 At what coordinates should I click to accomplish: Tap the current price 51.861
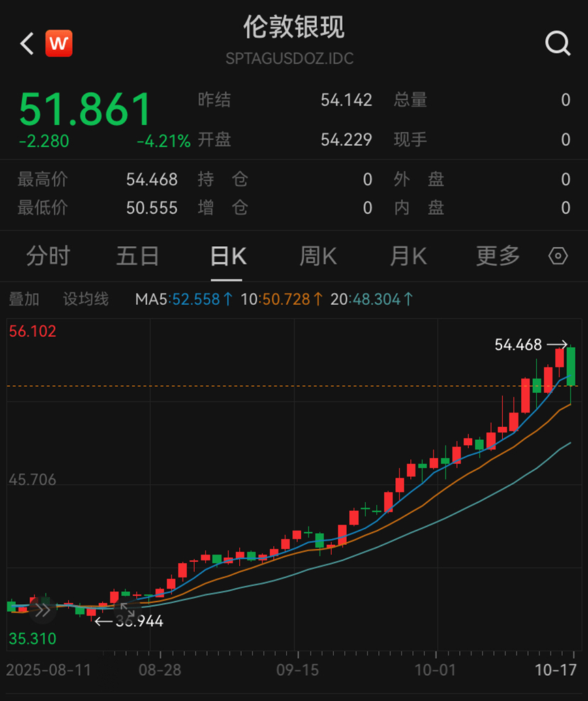85,109
